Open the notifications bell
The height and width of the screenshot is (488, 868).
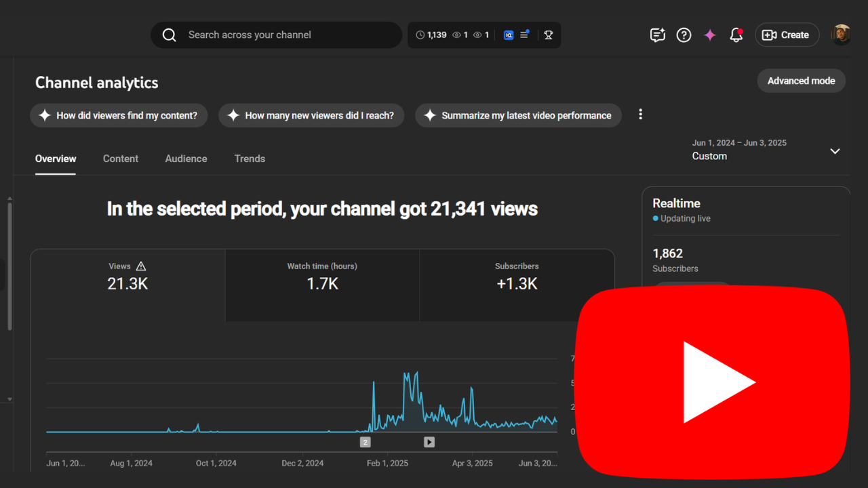736,35
